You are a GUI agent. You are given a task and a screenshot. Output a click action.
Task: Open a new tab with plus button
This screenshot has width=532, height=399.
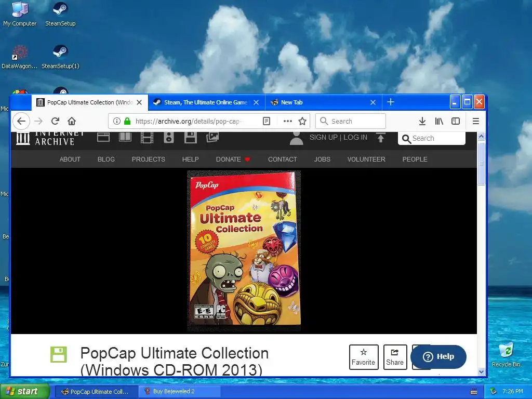(x=391, y=102)
